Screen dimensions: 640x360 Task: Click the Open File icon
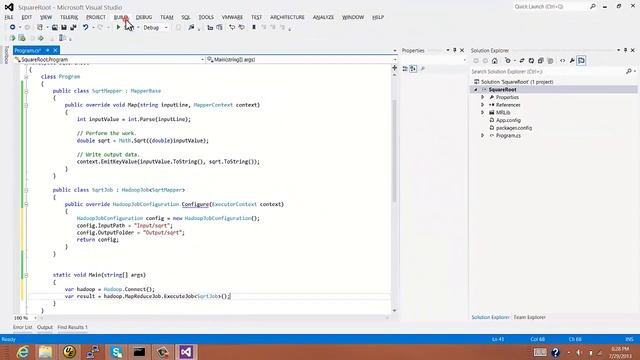pyautogui.click(x=55, y=27)
